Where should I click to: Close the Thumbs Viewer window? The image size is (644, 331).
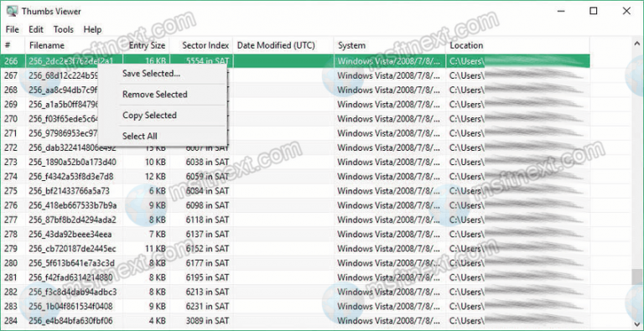[626, 11]
